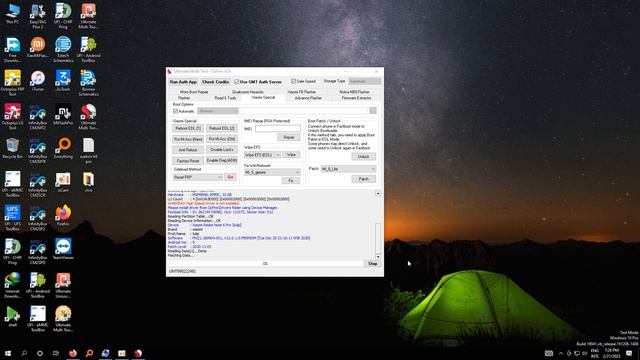Launch the MiFlashPro desktop shortcut

click(x=63, y=115)
